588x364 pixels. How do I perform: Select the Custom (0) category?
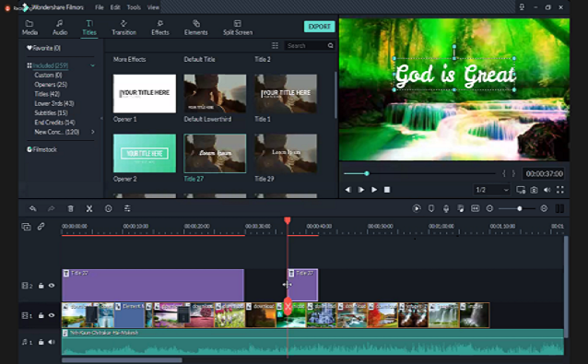(x=48, y=75)
